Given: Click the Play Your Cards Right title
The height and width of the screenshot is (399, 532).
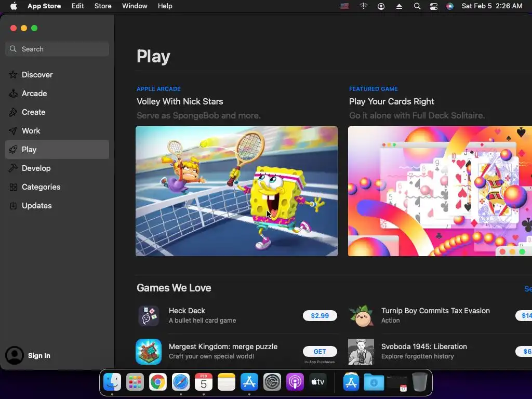Looking at the screenshot, I should pos(392,101).
